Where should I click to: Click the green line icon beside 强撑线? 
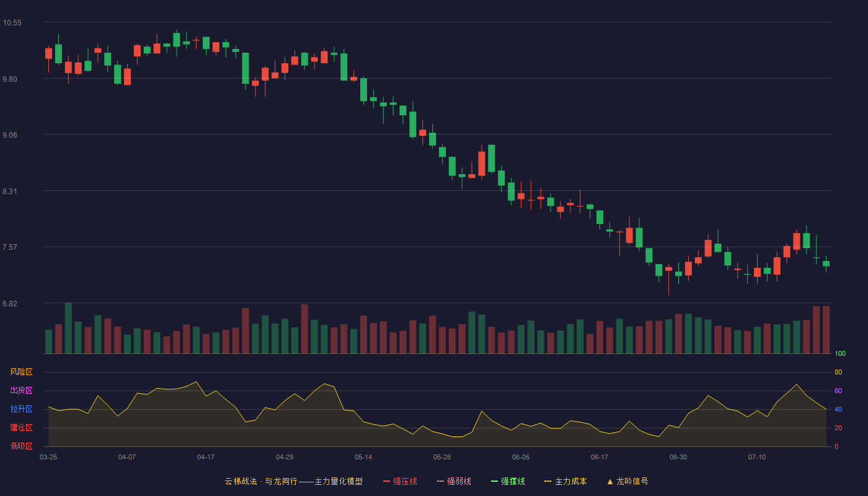tap(495, 481)
